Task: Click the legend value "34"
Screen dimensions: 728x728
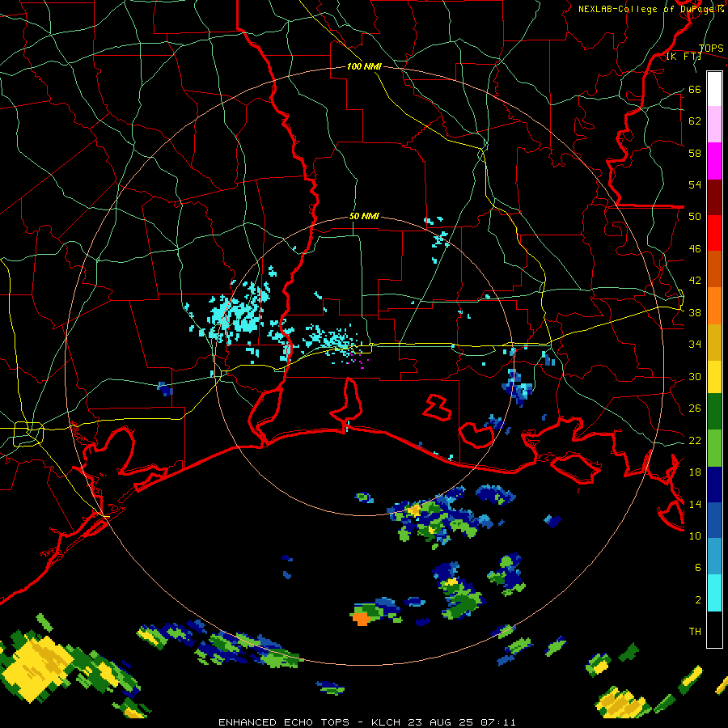Action: click(695, 345)
